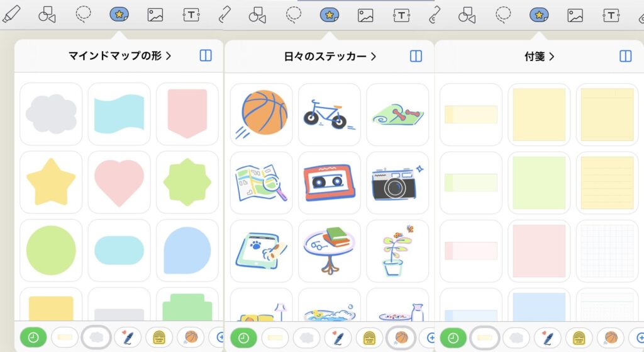This screenshot has width=644, height=352.
Task: Select the text box tool in the middle panel toolbar
Action: click(401, 16)
